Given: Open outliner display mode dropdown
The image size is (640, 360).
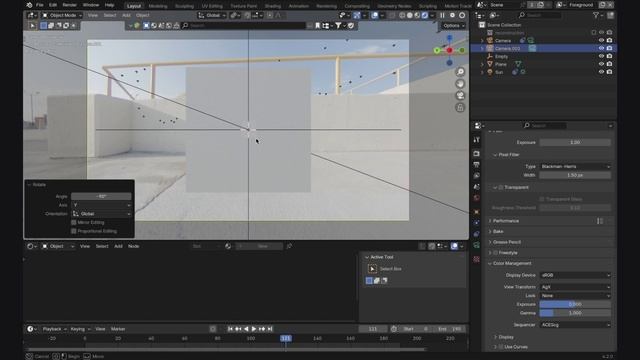Looking at the screenshot, I should point(495,16).
